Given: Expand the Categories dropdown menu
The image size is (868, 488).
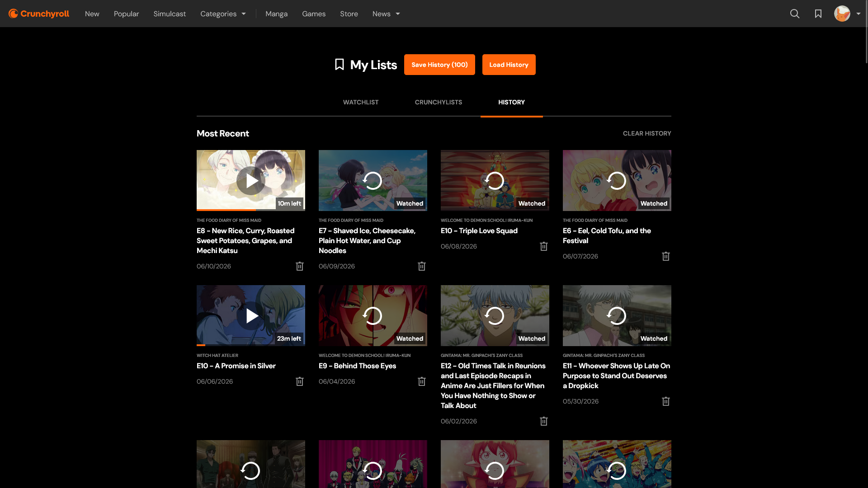Looking at the screenshot, I should coord(223,14).
